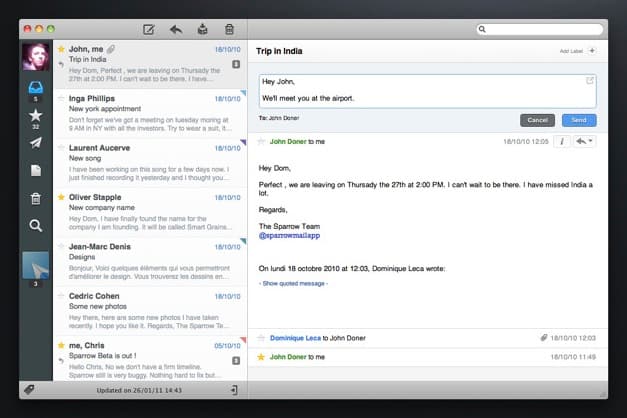The height and width of the screenshot is (418, 627).
Task: Unstar collapsed John Doner 11:49 message
Action: [x=261, y=357]
